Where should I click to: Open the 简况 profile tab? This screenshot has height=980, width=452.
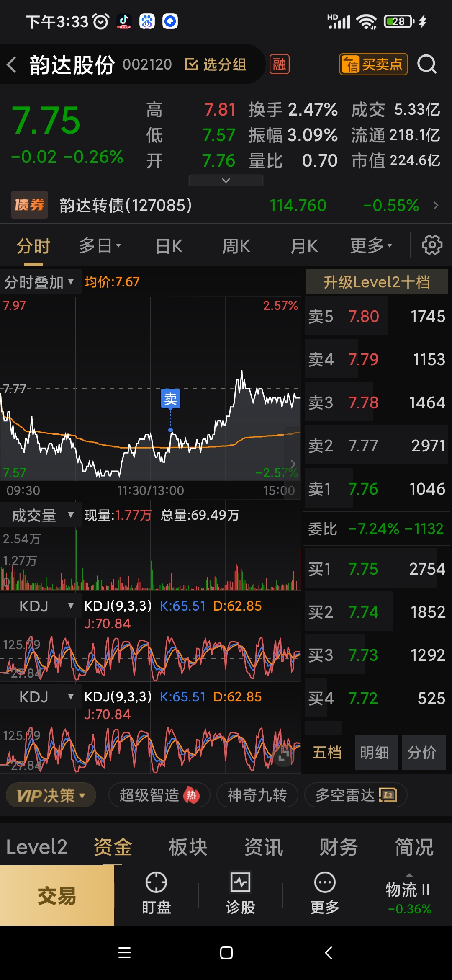click(x=414, y=847)
